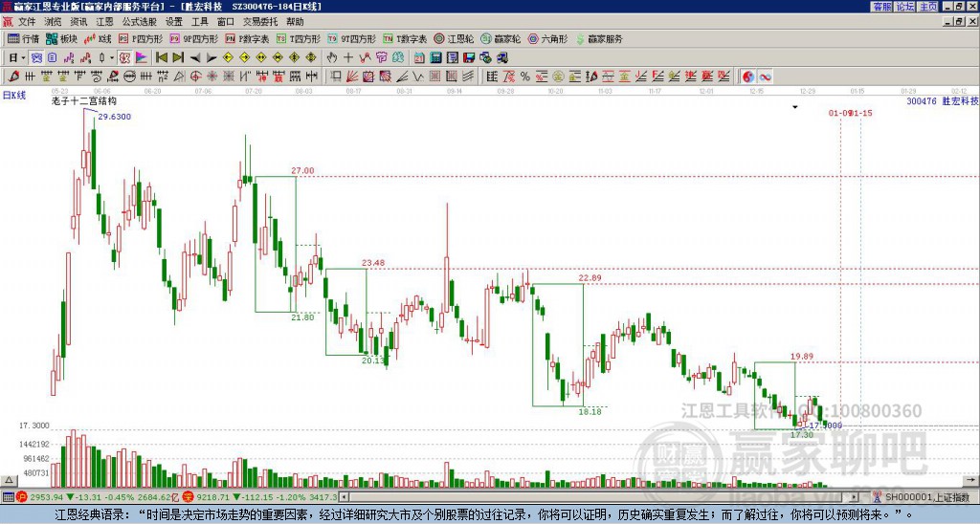Open the T数字表 tool

coord(405,38)
